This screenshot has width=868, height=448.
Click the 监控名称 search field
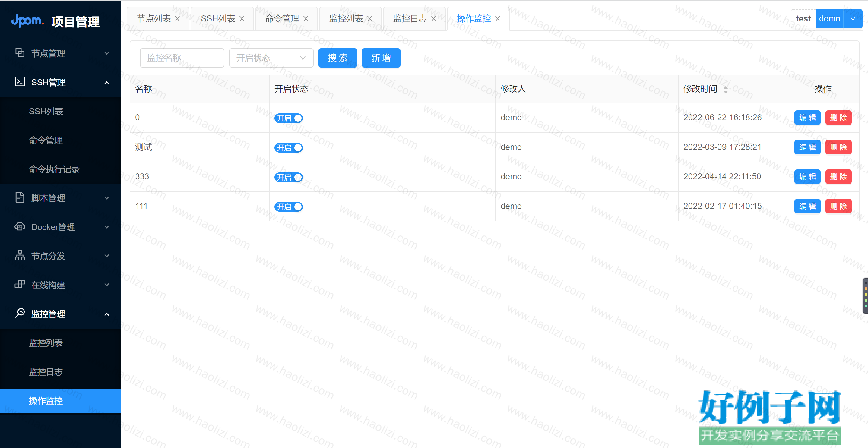182,58
